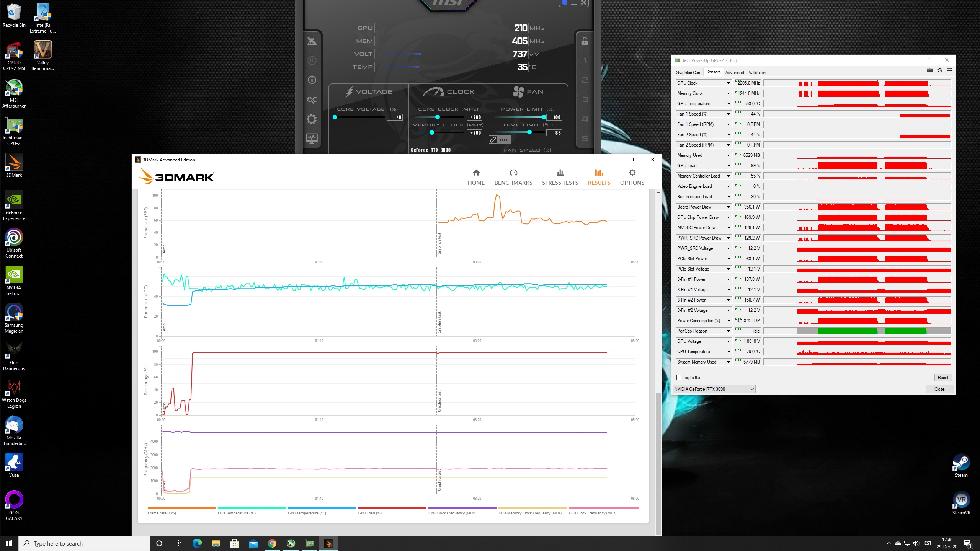Expand PerfCap Reason sensor dropdown

(728, 331)
